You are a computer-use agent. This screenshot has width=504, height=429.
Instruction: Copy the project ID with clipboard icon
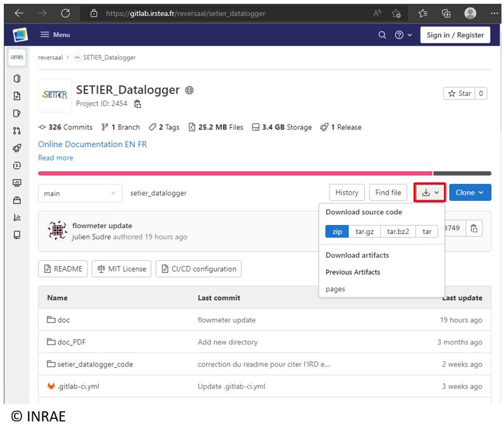click(138, 104)
